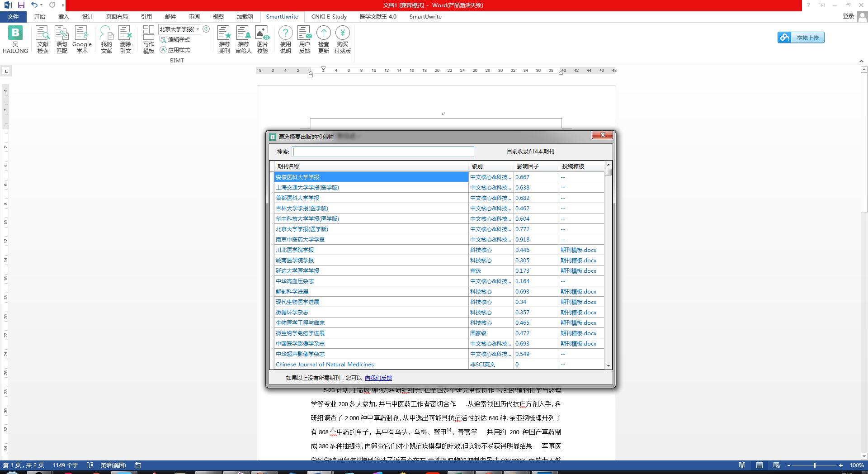Open the 页面布局 tab
This screenshot has height=474, width=868.
click(117, 17)
